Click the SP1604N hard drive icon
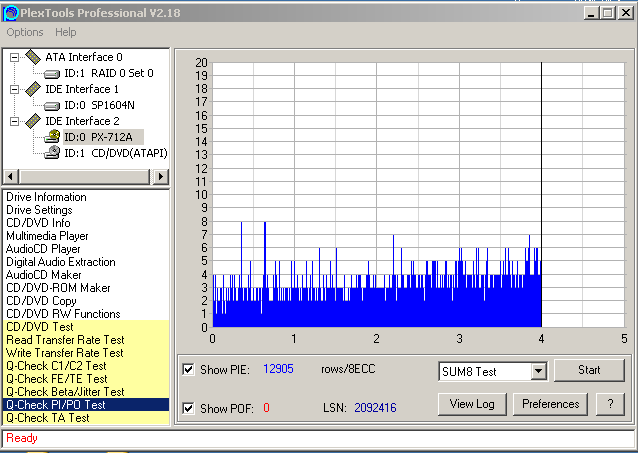This screenshot has height=453, width=638. click(x=52, y=105)
